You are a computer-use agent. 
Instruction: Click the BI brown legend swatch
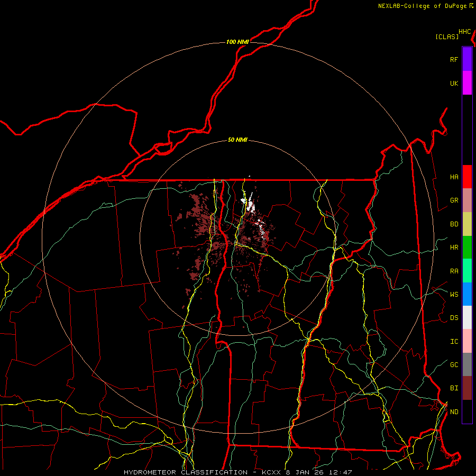pos(467,388)
